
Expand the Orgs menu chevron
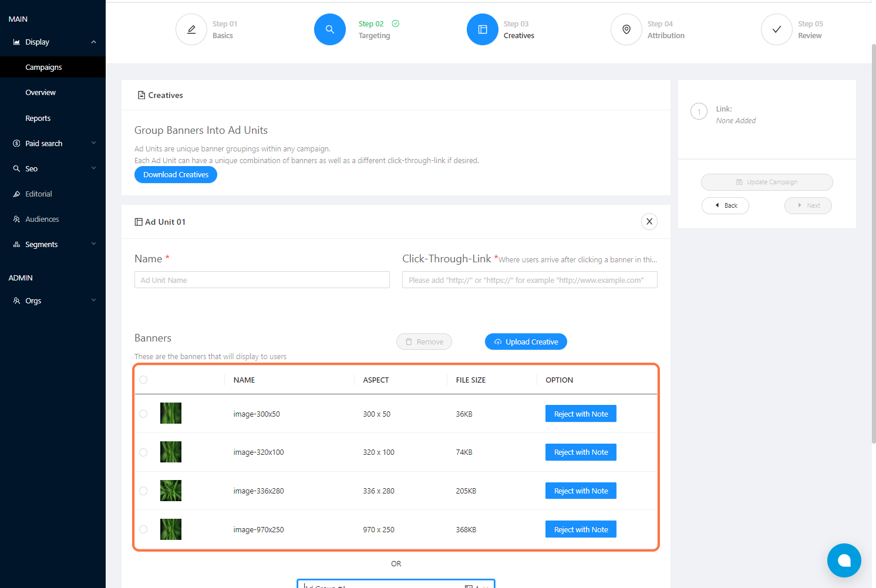click(93, 300)
